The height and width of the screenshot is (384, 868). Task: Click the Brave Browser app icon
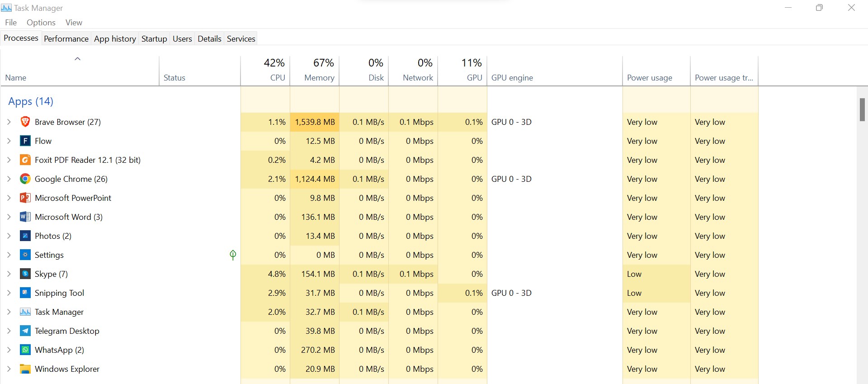coord(25,122)
